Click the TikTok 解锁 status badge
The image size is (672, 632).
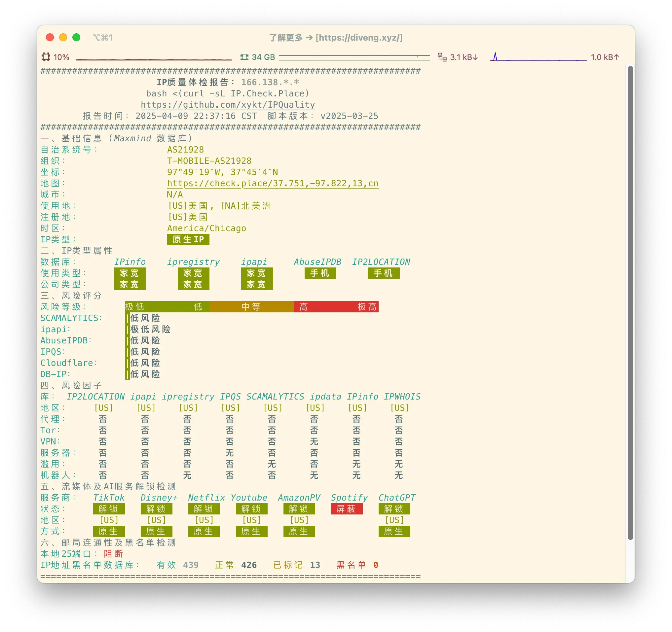click(x=109, y=509)
